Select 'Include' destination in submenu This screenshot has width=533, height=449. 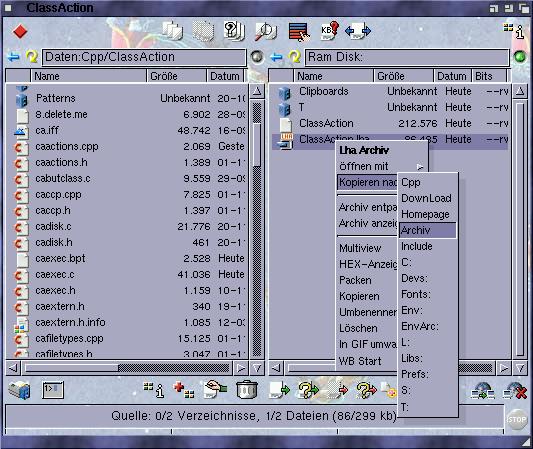pos(428,246)
